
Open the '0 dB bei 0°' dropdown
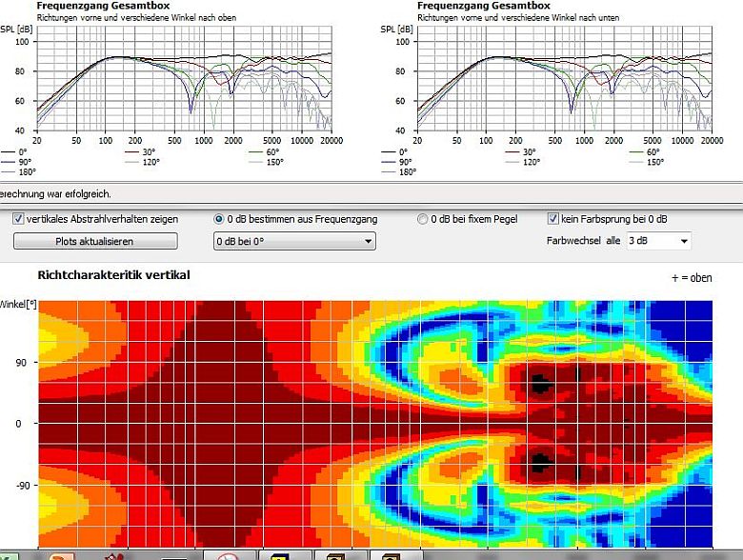tap(294, 241)
